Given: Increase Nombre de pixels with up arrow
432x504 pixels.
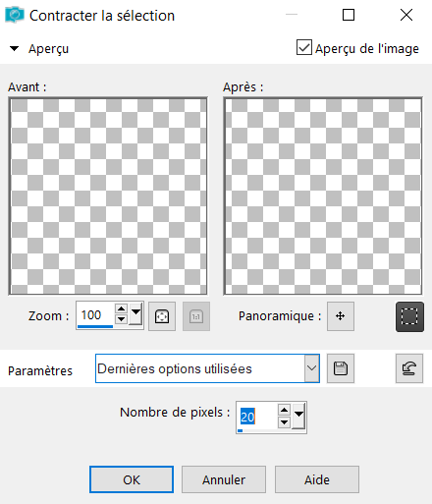Looking at the screenshot, I should click(284, 410).
